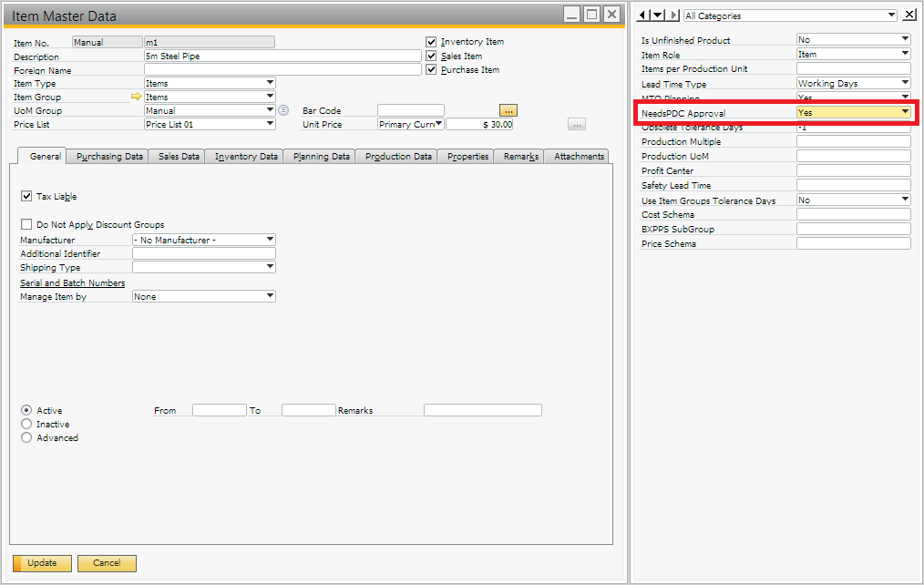
Task: Expand the Manufacturer dropdown
Action: tap(270, 240)
